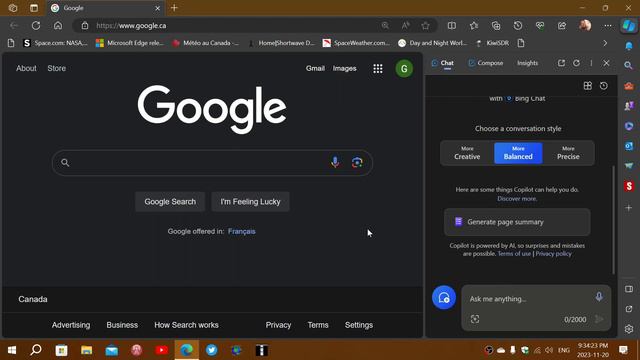Open the Edge profile avatar
Screen dimensions: 640x360
click(585, 25)
